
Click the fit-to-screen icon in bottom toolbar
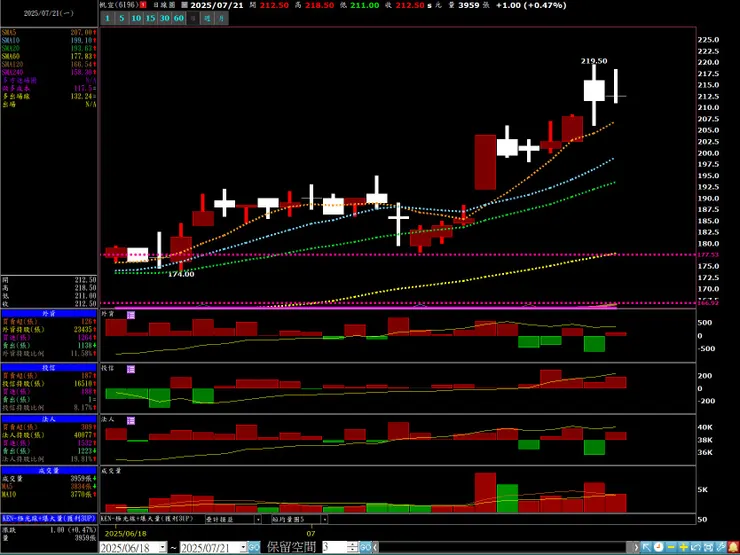click(708, 547)
